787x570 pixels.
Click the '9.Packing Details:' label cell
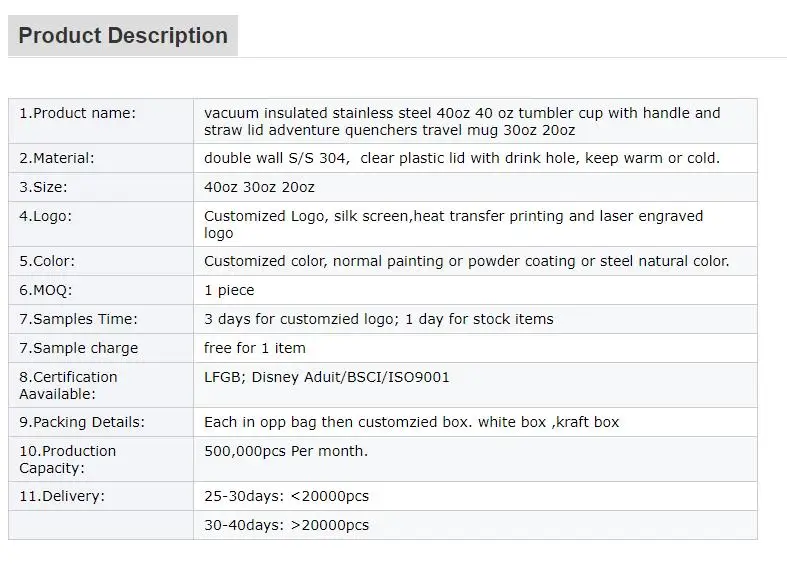82,422
